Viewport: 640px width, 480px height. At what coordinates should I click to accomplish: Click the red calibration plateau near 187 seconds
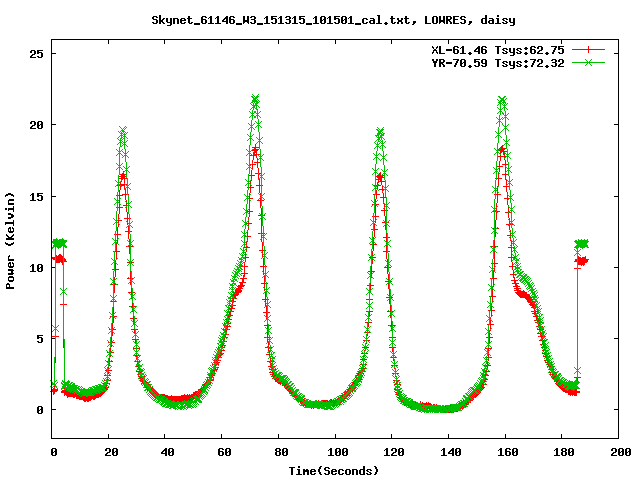pos(581,261)
